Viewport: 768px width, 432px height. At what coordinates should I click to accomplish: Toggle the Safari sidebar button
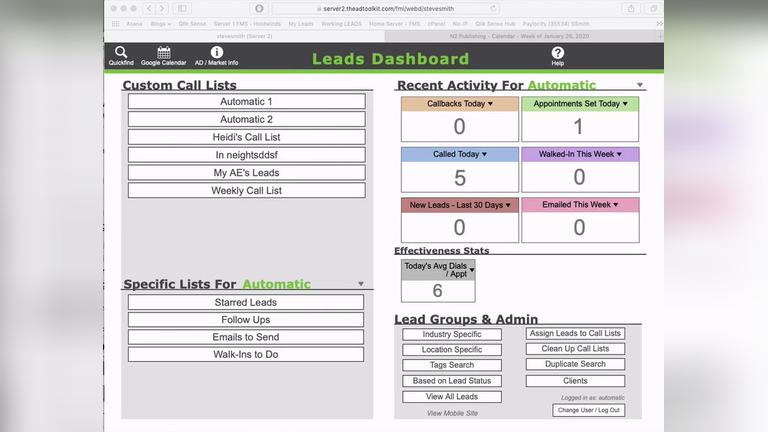point(182,8)
